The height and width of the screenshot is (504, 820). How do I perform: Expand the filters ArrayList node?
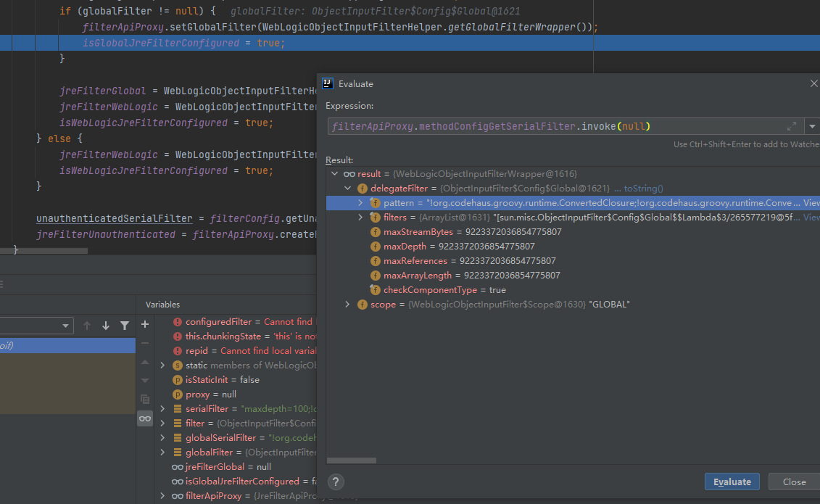point(360,217)
